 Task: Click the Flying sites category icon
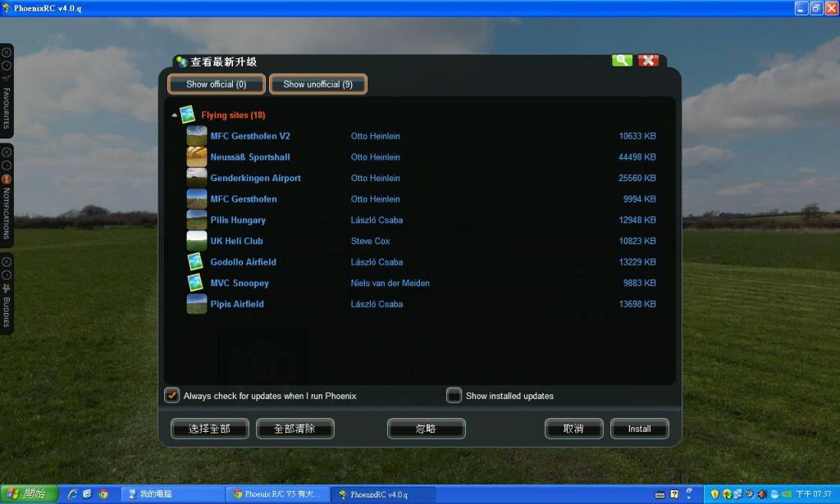coord(188,115)
